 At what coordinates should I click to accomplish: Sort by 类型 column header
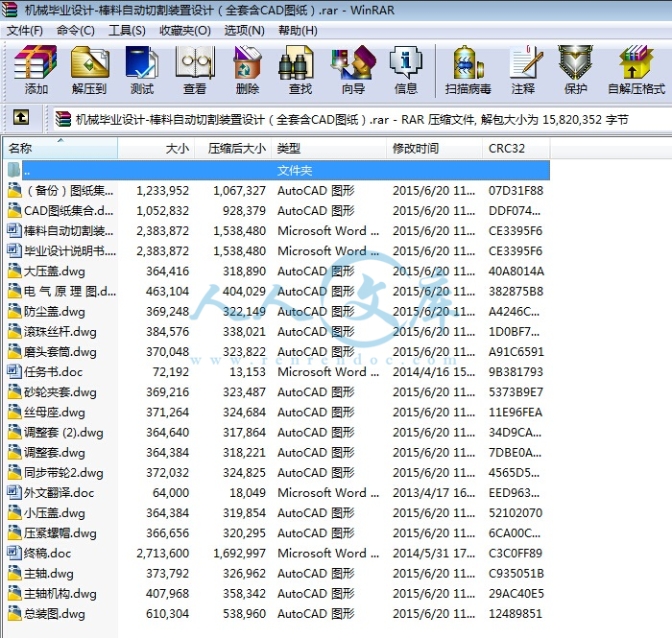(x=329, y=148)
